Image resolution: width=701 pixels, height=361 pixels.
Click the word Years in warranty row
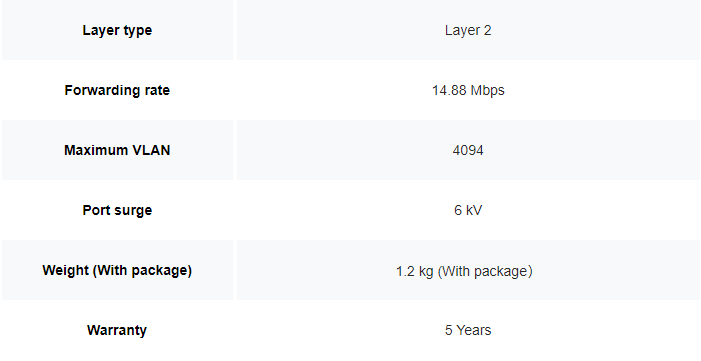pyautogui.click(x=474, y=330)
